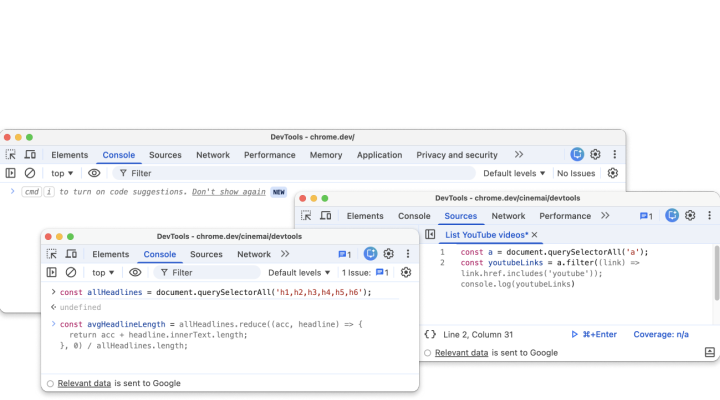Open settings gear in front Console window toolbar
720x400 pixels.
(x=389, y=254)
